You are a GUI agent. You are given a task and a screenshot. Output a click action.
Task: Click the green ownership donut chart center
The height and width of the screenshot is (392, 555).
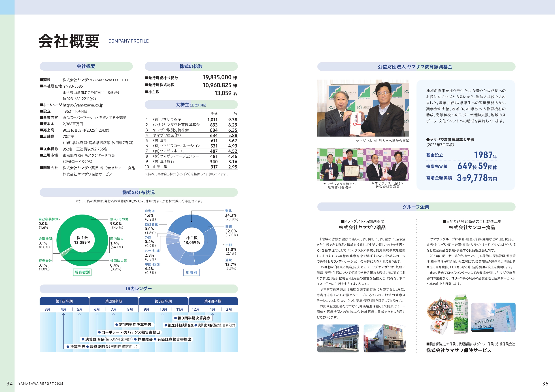[x=82, y=240]
